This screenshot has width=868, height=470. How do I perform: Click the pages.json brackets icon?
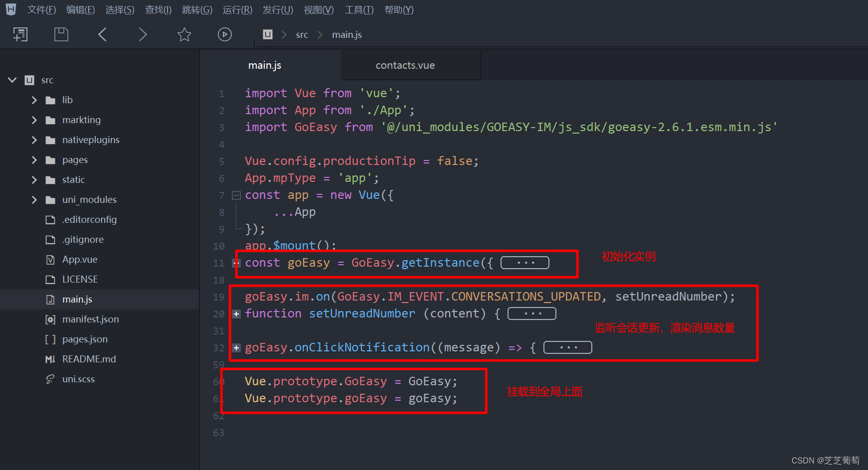[50, 339]
